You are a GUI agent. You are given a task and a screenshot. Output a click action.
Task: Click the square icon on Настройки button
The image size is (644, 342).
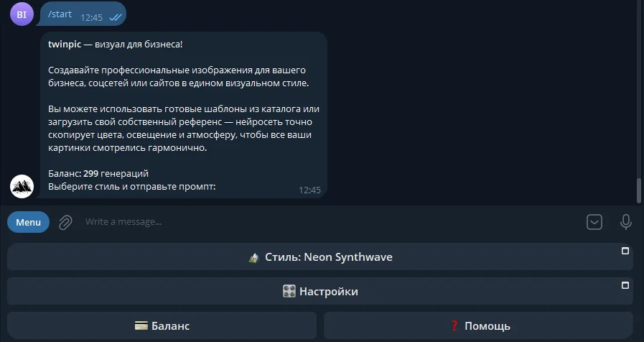(x=625, y=285)
